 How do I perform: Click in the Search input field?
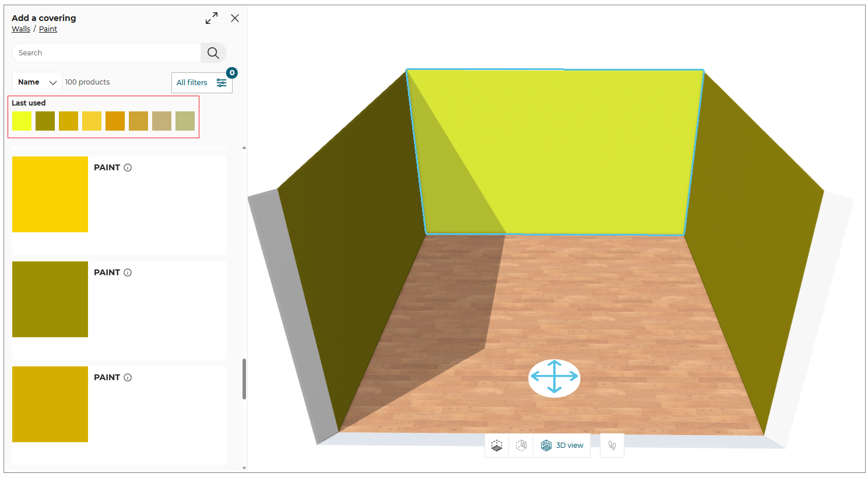106,53
